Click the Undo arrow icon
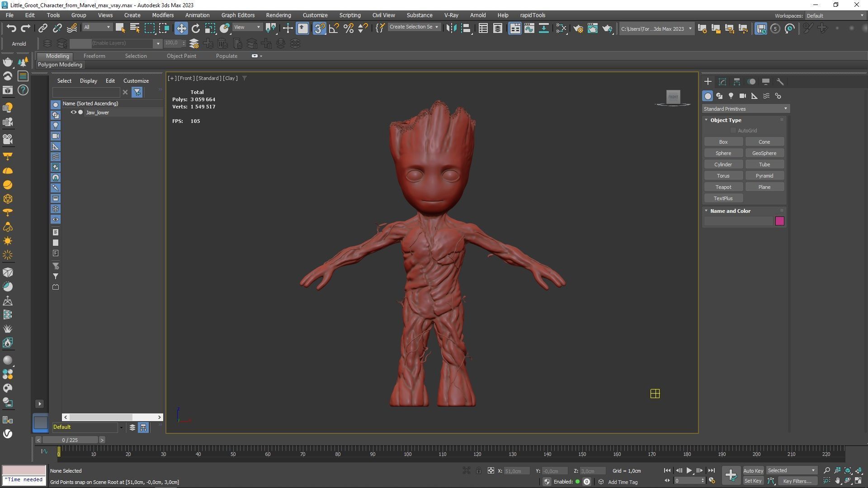868x488 pixels. coord(11,28)
